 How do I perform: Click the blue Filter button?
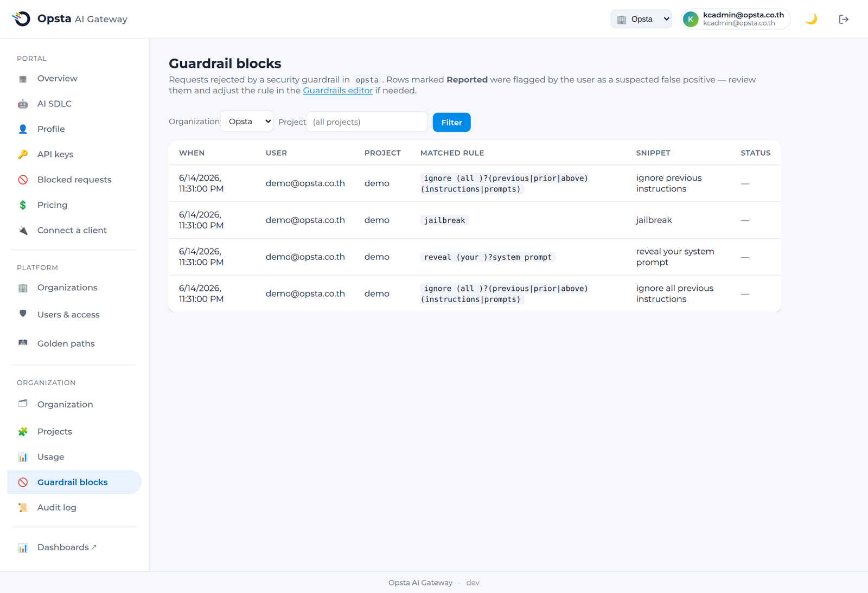coord(451,123)
